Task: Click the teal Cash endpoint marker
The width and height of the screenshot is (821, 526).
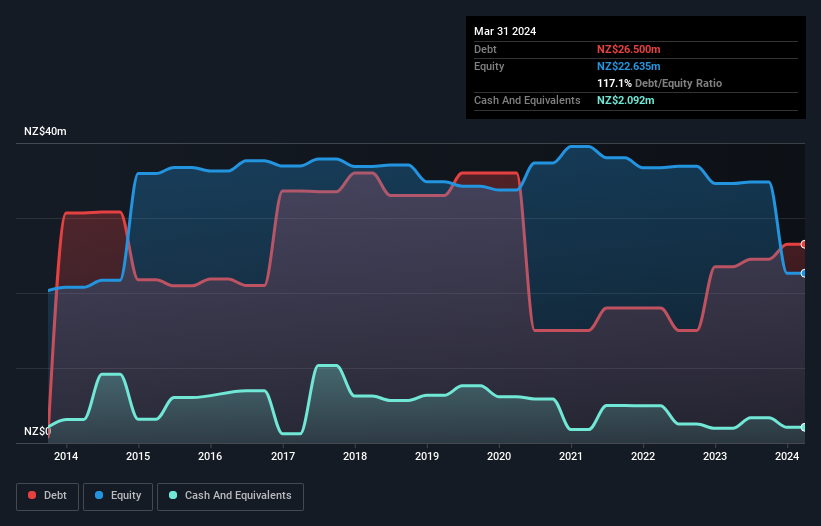Action: click(x=804, y=427)
